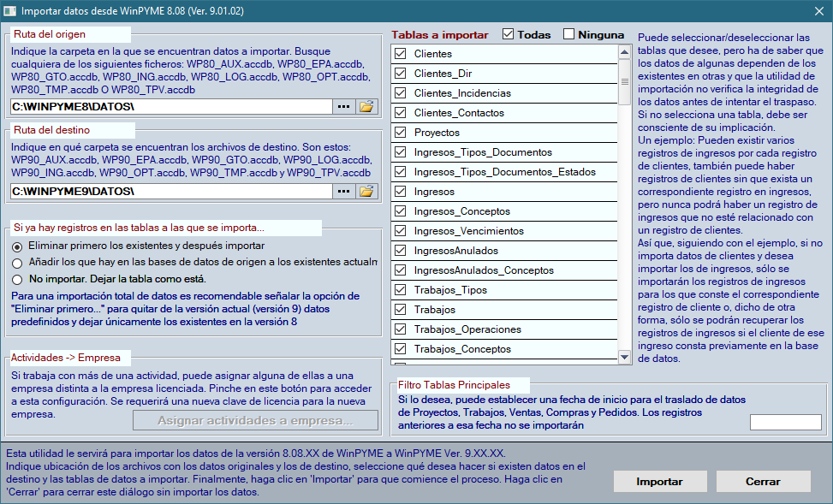Viewport: 833px width, 504px height.
Task: Choose 'No importar. Dejar la tabla' option
Action: [17, 279]
